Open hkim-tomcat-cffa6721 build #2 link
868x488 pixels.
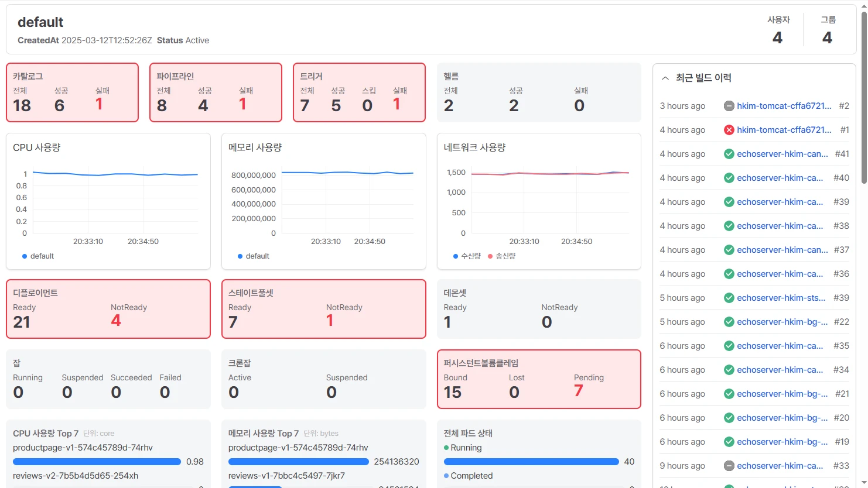tap(784, 106)
